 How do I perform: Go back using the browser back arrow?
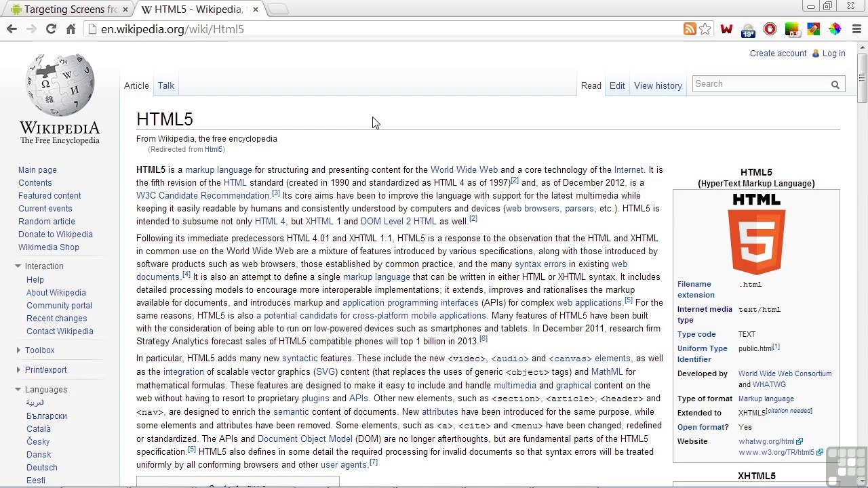pyautogui.click(x=12, y=29)
